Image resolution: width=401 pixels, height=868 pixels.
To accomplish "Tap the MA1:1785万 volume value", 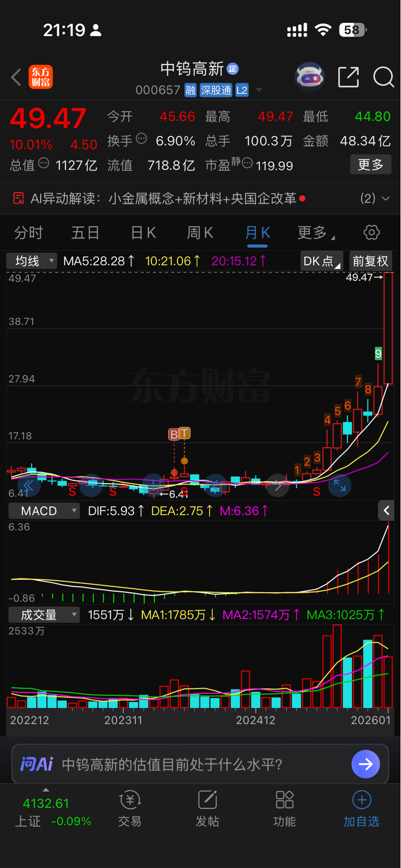I will point(178,615).
